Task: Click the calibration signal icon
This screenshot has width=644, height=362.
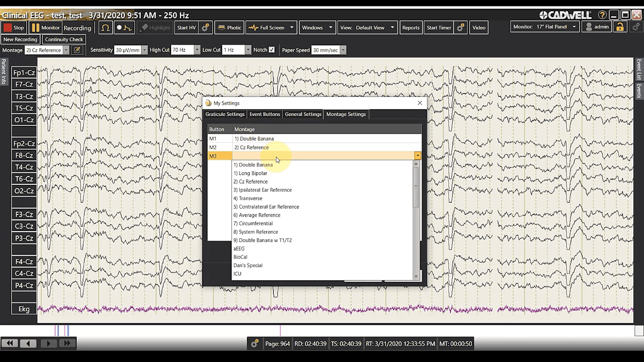Action: click(123, 28)
